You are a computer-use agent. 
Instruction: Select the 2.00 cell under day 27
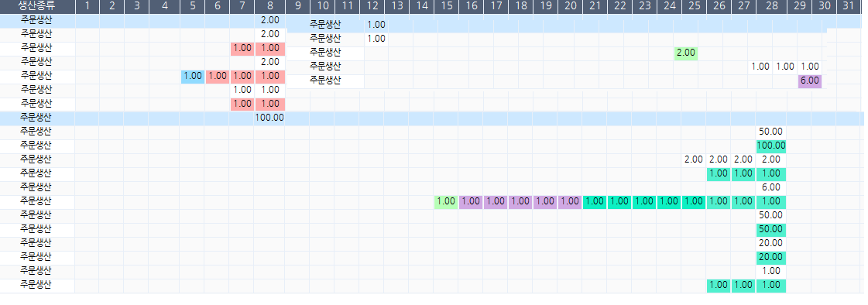click(x=743, y=159)
